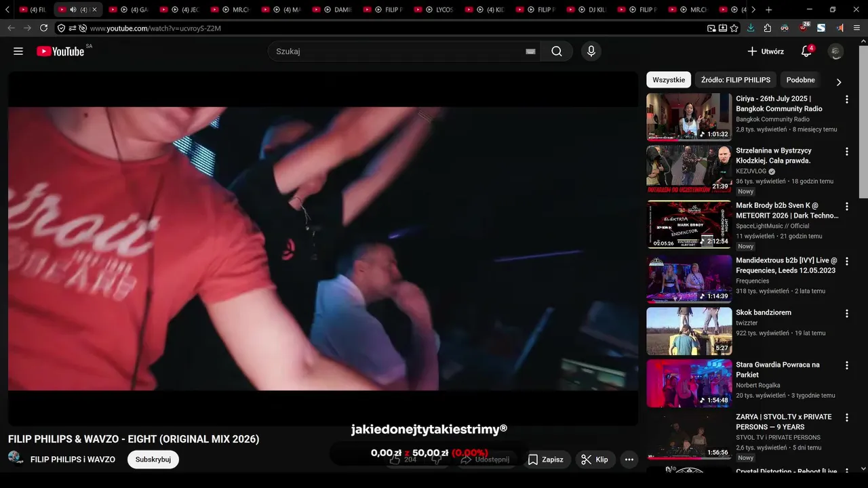
Task: Go back with browser back arrow
Action: pyautogui.click(x=11, y=28)
